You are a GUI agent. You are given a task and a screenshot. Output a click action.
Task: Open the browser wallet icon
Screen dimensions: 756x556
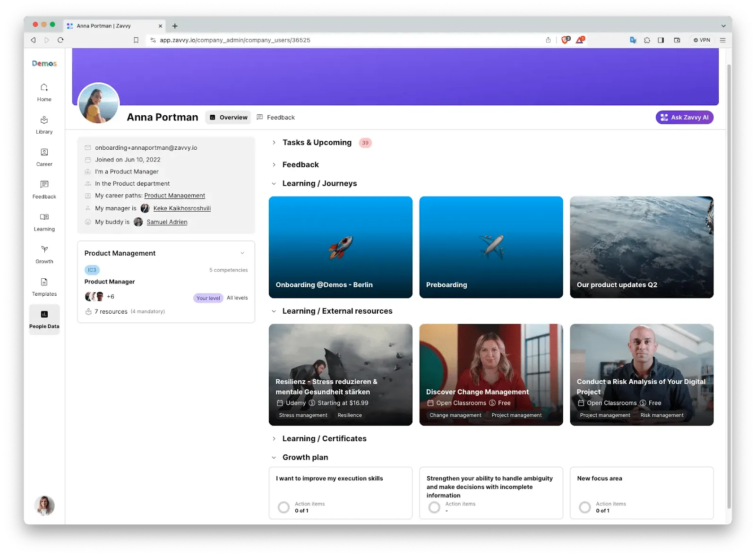click(x=677, y=40)
